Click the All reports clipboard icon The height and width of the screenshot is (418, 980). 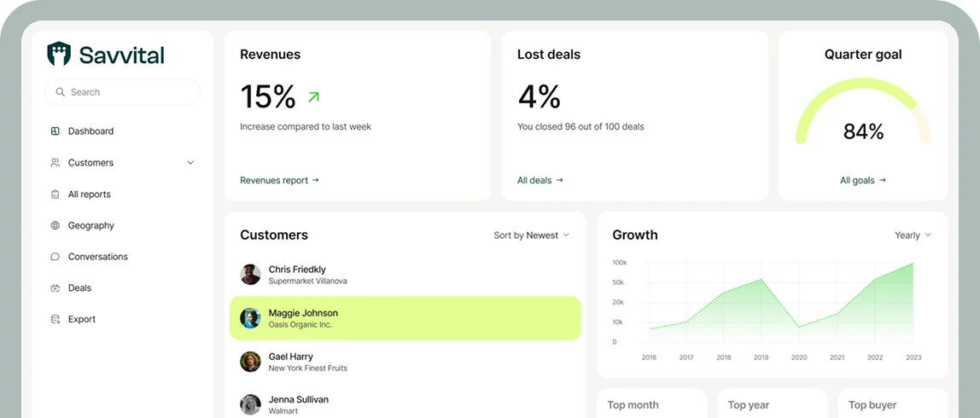point(55,194)
